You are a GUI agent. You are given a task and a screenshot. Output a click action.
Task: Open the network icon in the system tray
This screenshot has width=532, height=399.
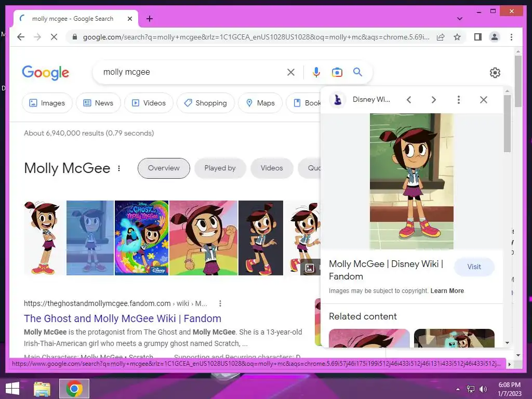[x=471, y=389]
